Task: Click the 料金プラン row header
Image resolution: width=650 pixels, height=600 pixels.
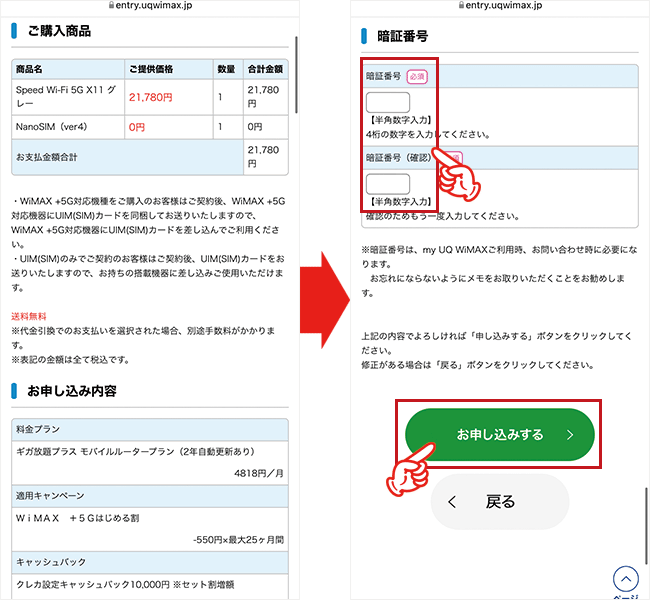Action: coord(150,430)
